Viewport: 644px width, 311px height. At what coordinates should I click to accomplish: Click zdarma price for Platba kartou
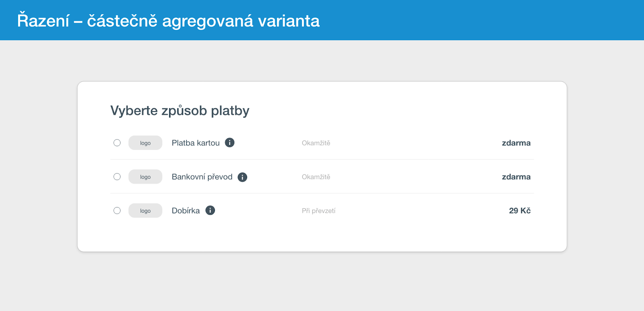pyautogui.click(x=516, y=143)
